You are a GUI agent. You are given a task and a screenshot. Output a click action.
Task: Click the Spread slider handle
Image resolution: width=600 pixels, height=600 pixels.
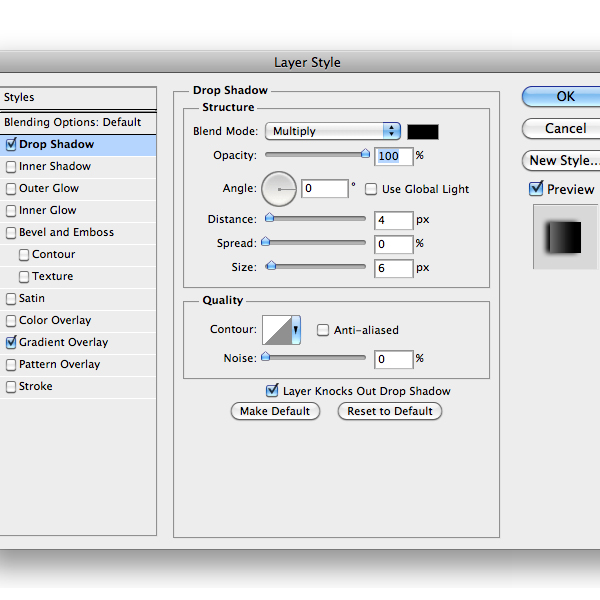266,242
